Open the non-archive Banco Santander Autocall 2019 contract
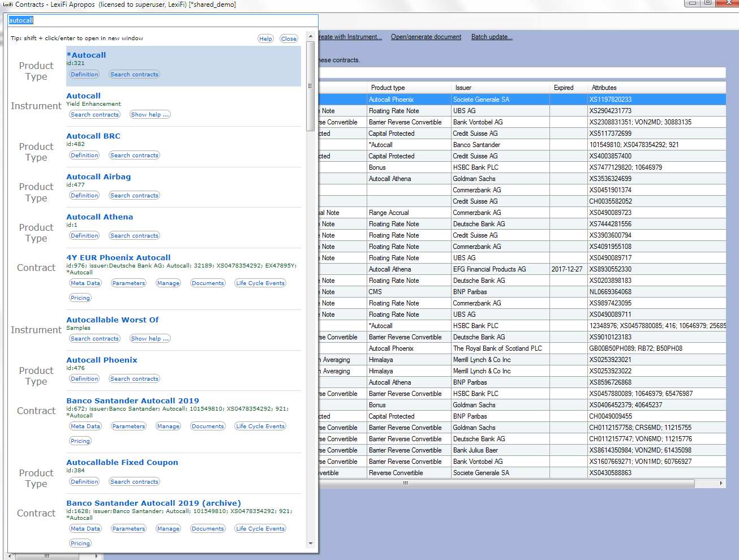 click(x=132, y=400)
